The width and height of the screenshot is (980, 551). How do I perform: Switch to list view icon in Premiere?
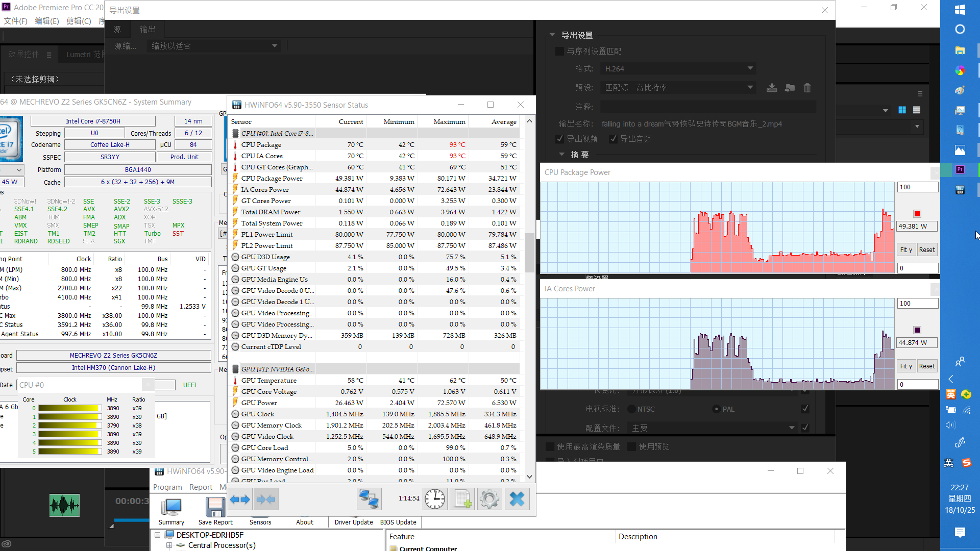coord(917,110)
